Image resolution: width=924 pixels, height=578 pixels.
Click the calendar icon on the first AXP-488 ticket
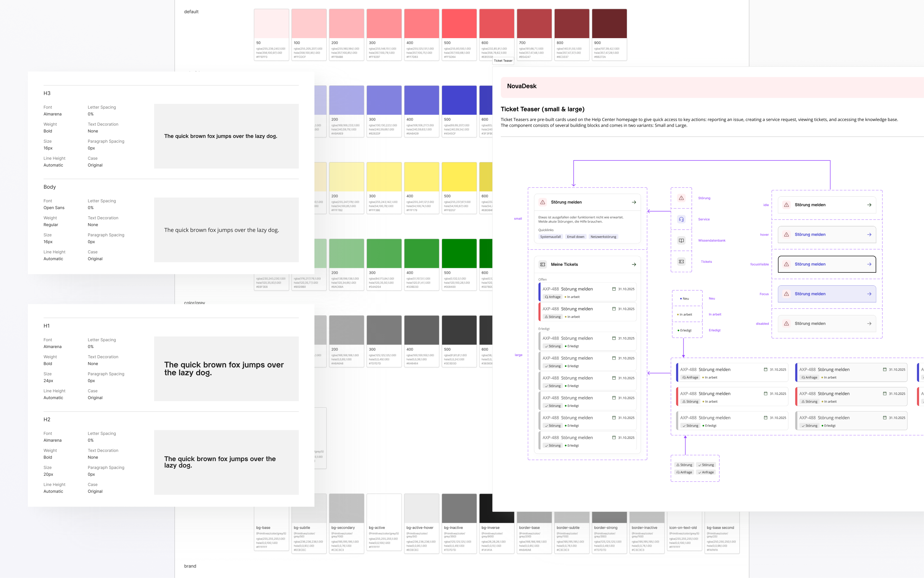tap(614, 289)
